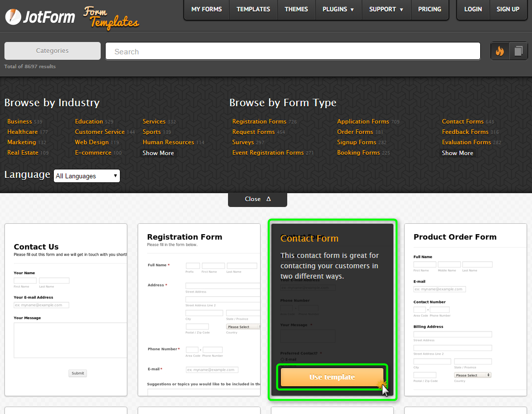This screenshot has height=414, width=532.
Task: Click the JotForm logo icon
Action: tap(13, 17)
